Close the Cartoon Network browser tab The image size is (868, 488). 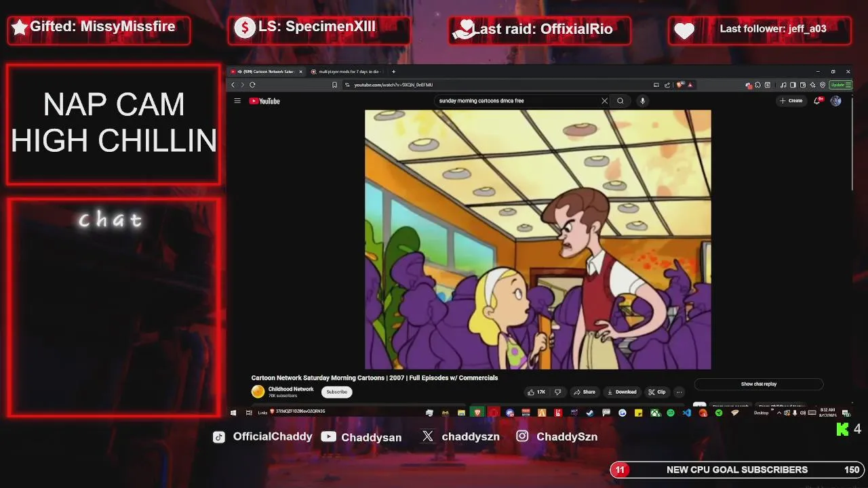tap(300, 71)
